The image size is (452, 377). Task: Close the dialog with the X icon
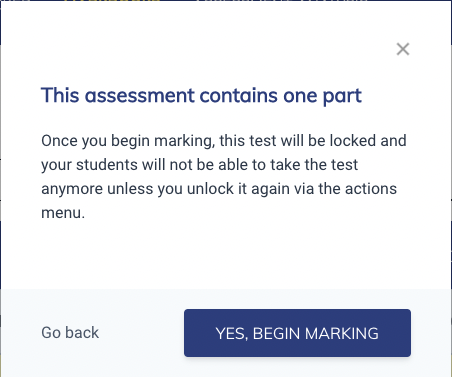[x=403, y=49]
